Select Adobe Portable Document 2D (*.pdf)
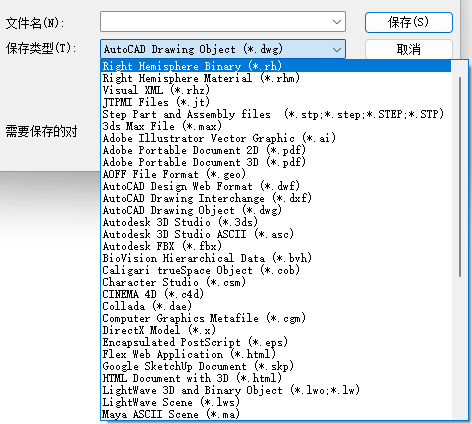Screen dimensions: 472x424 click(x=277, y=150)
